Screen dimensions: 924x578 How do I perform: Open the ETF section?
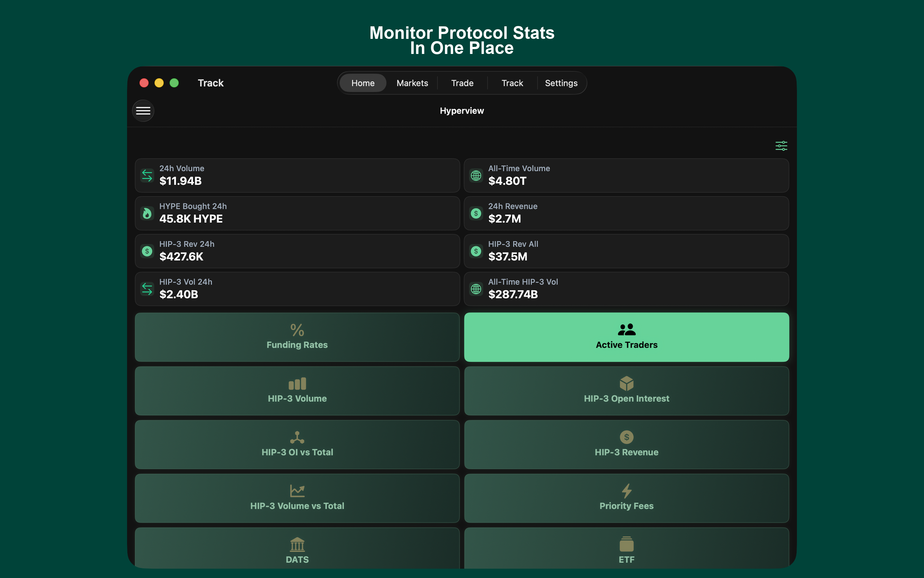point(627,548)
